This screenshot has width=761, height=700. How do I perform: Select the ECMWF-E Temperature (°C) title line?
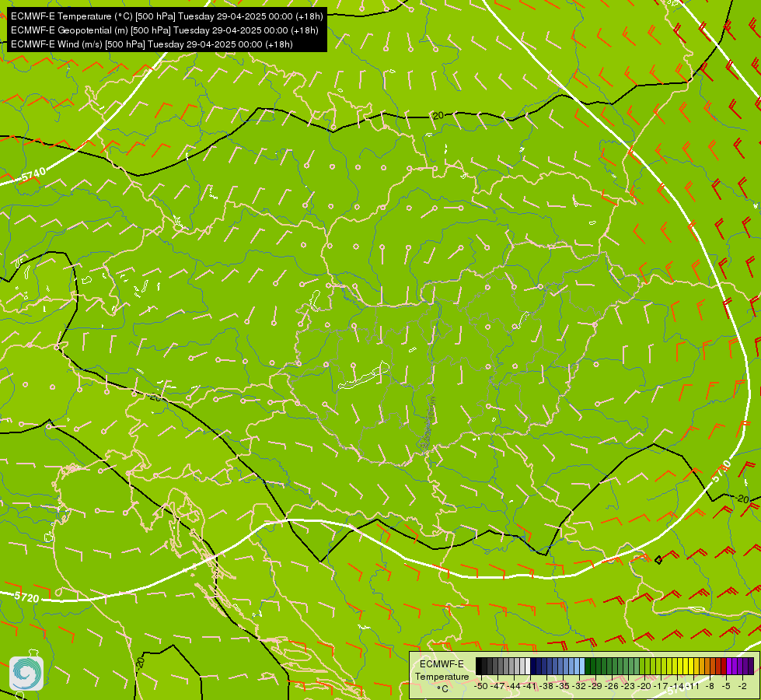167,16
